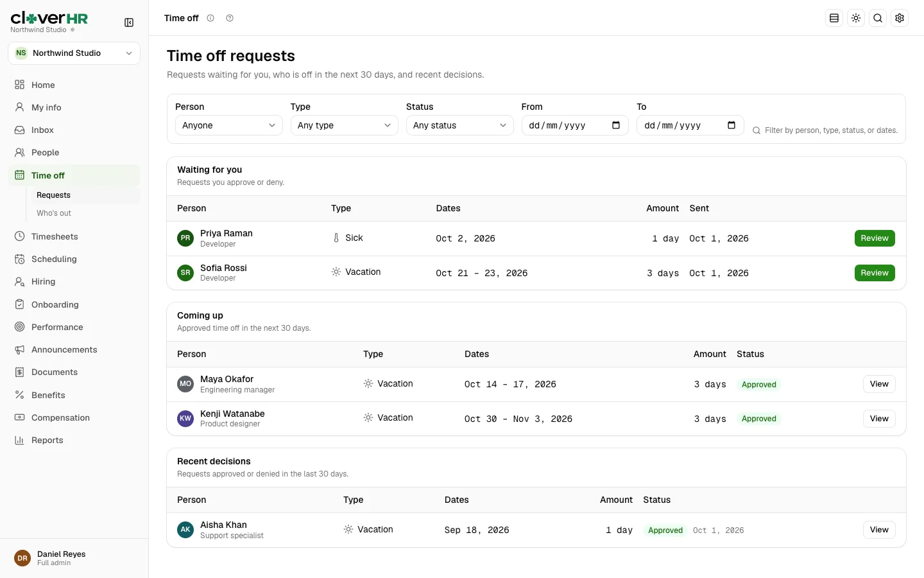Open the calendar picker in To field

tap(732, 125)
